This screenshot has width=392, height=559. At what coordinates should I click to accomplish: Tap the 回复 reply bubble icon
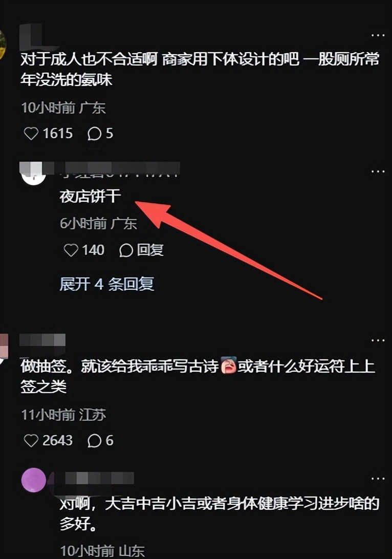(x=126, y=250)
